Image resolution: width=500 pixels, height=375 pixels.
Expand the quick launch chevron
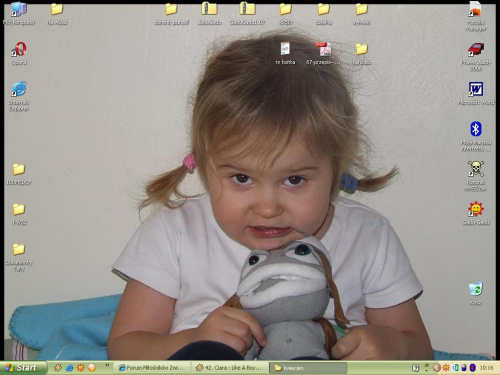[x=107, y=366]
